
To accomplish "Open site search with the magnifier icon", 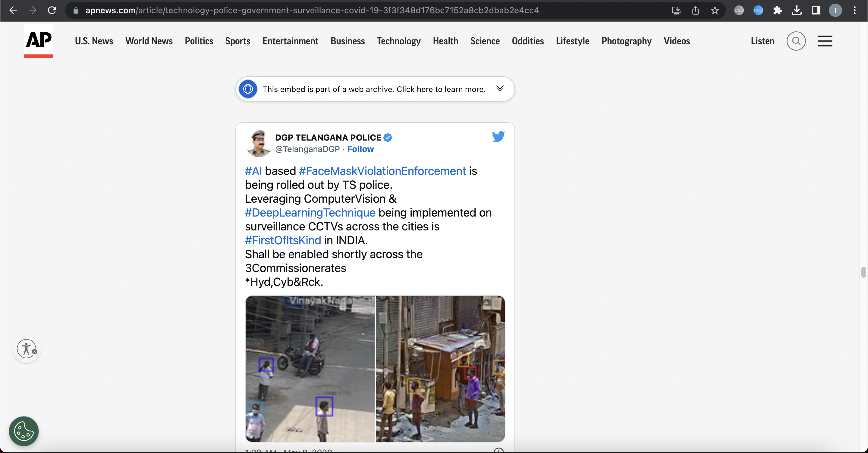I will (x=796, y=41).
